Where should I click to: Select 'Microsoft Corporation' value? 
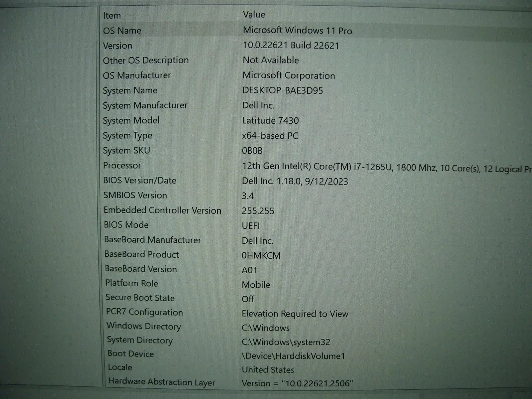click(x=289, y=75)
